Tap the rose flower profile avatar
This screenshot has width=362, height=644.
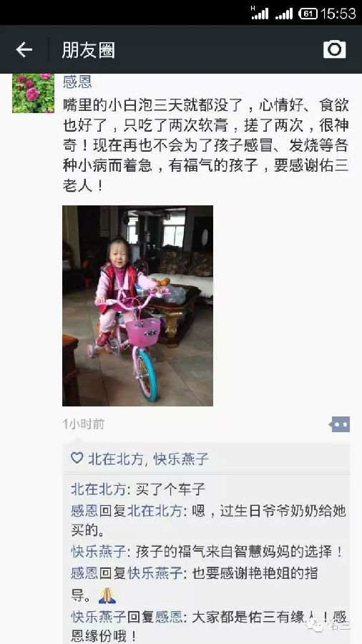click(x=33, y=93)
